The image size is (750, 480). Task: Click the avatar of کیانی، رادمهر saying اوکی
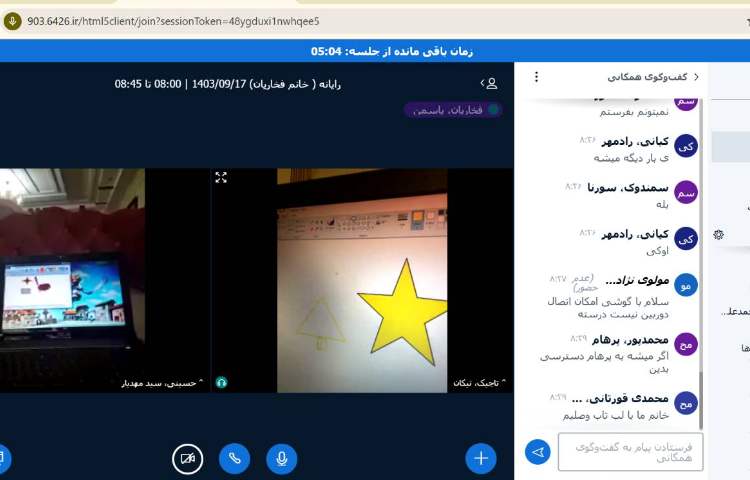click(686, 239)
